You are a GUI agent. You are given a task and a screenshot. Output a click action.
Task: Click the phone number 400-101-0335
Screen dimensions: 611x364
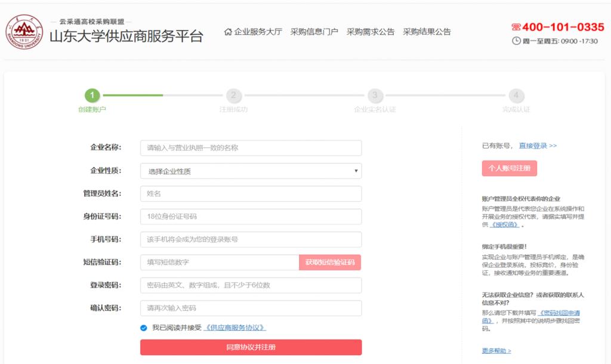point(563,27)
